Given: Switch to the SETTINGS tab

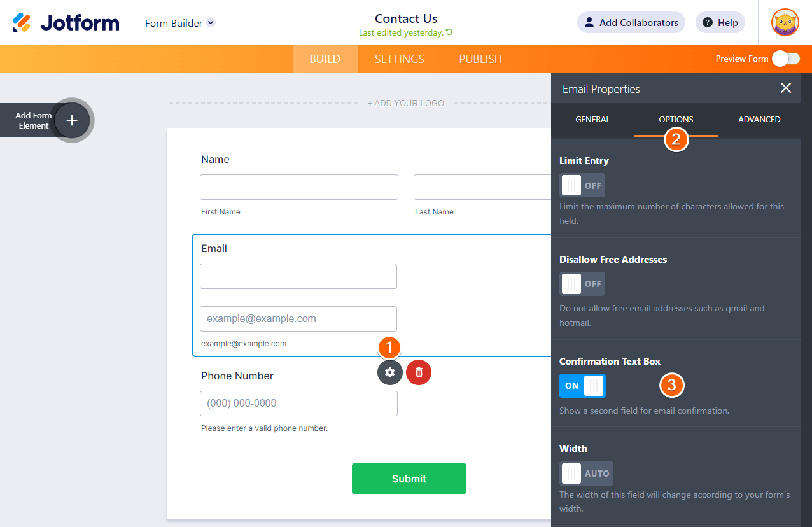Looking at the screenshot, I should (x=399, y=59).
